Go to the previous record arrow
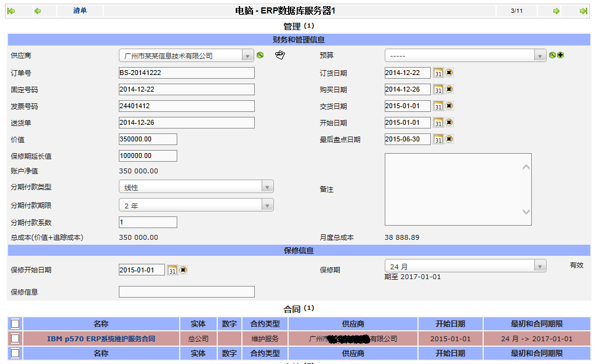Image resolution: width=594 pixels, height=364 pixels. pyautogui.click(x=38, y=11)
